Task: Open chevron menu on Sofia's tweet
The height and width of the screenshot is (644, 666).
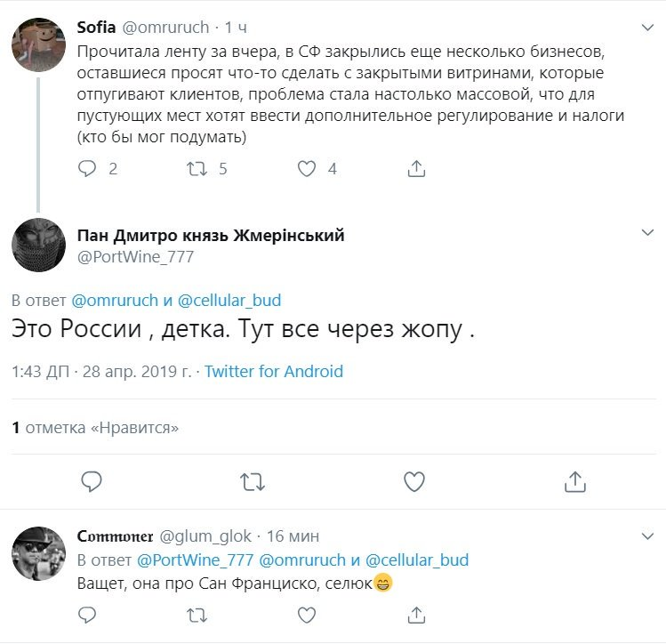Action: tap(648, 26)
